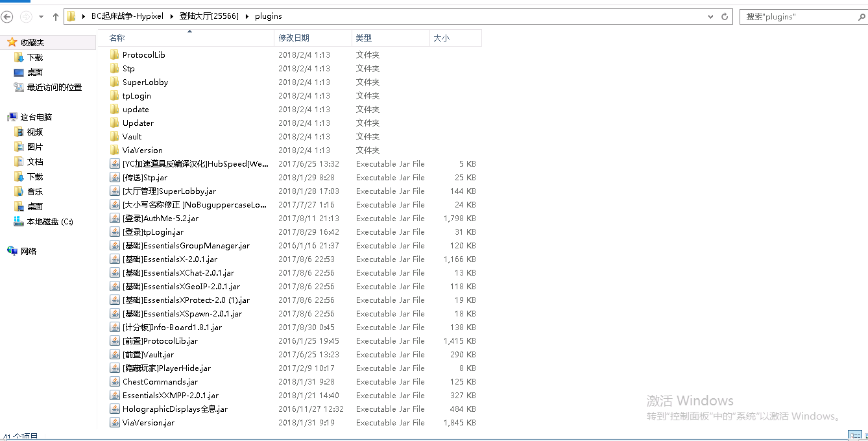Select [前置]Vault.jar file name
Screen dimensions: 868x441
click(x=148, y=354)
